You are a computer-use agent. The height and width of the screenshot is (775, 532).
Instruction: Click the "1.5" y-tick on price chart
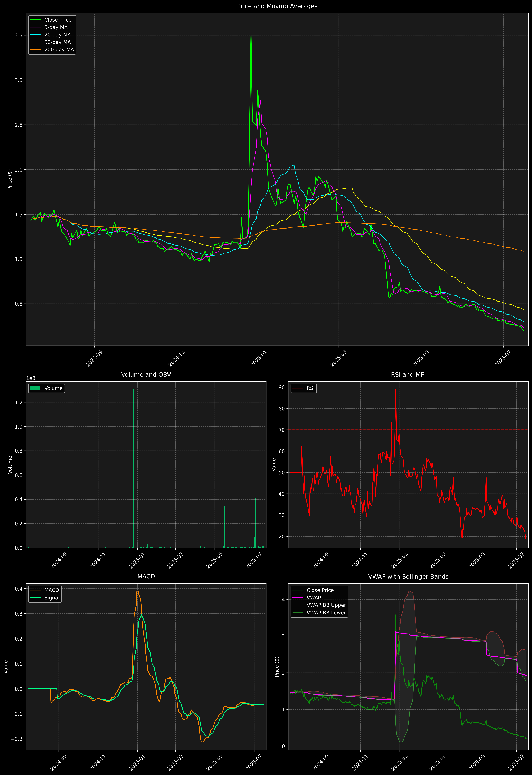(x=19, y=214)
